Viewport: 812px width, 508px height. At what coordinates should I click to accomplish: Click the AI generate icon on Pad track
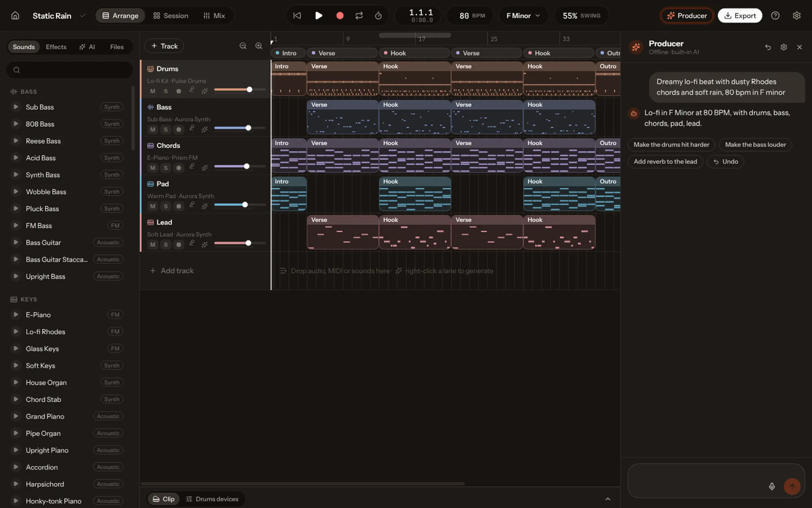(x=204, y=206)
